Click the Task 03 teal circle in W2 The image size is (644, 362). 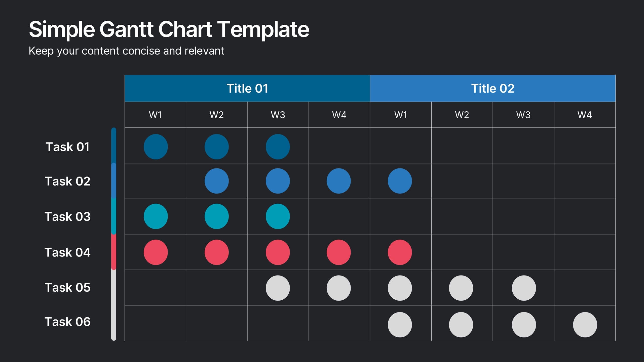[x=216, y=216]
